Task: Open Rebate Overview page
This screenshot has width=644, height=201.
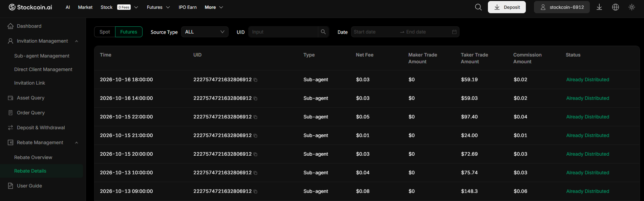Action: (x=33, y=157)
